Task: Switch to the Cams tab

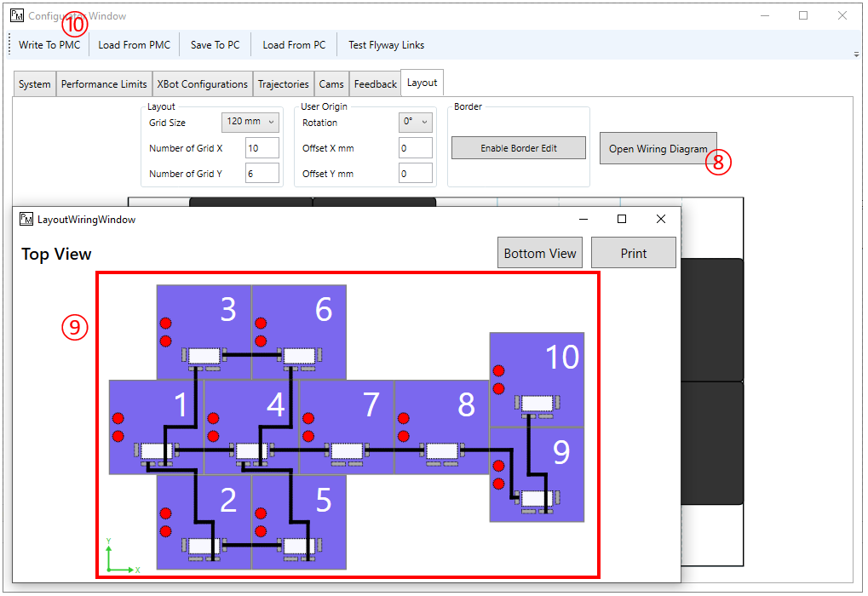Action: 331,83
